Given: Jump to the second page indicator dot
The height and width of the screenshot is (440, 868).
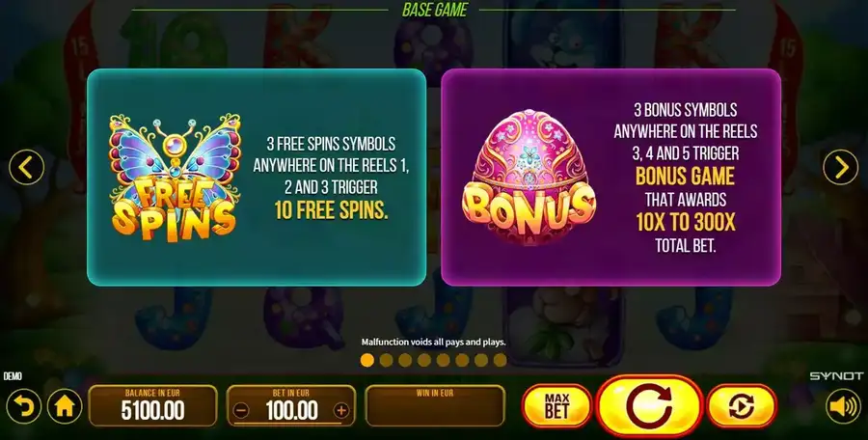Looking at the screenshot, I should coord(387,361).
